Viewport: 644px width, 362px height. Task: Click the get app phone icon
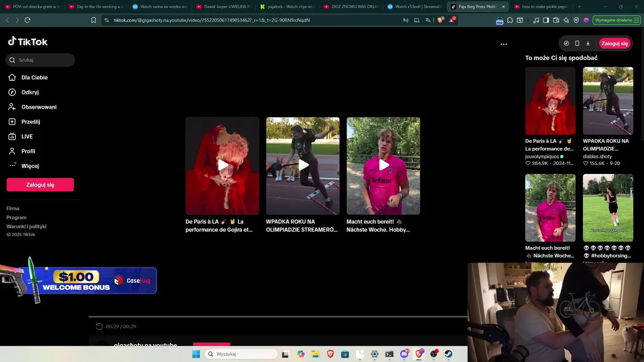click(x=577, y=43)
